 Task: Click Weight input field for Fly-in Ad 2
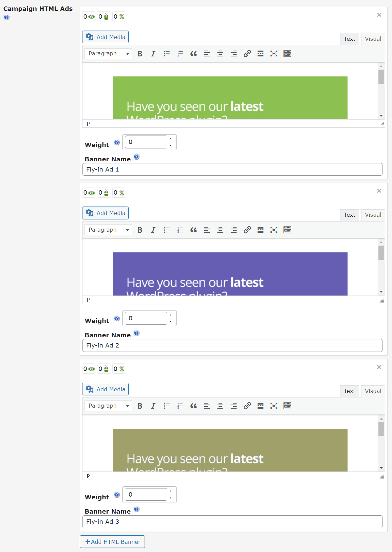146,318
